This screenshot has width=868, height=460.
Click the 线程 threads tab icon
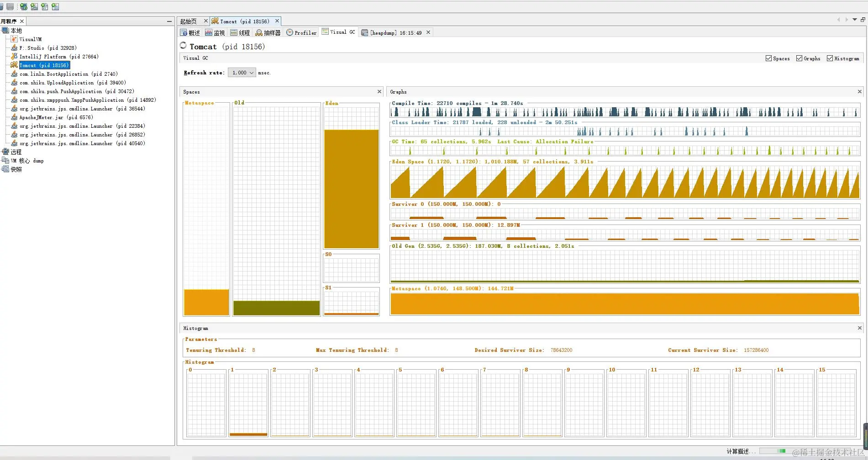tap(234, 32)
